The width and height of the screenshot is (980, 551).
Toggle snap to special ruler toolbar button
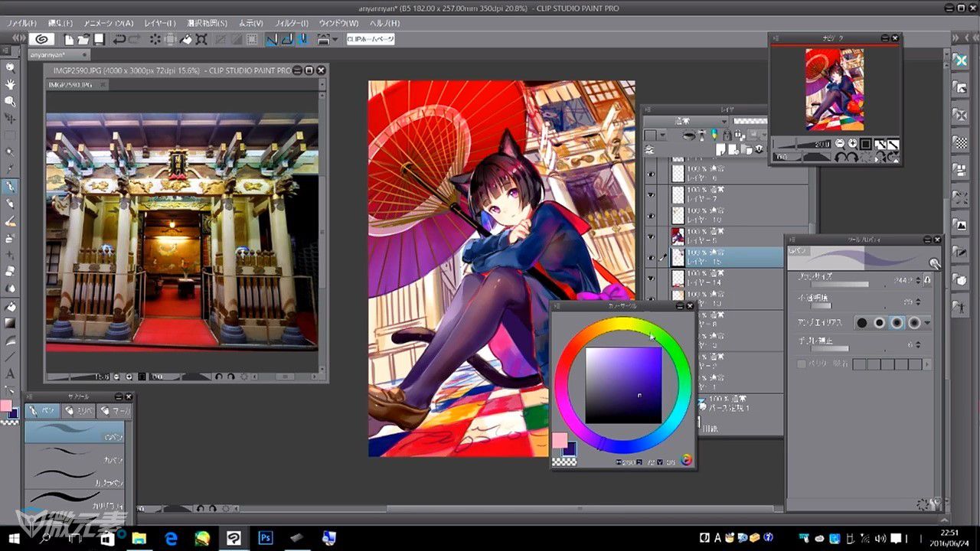(287, 39)
